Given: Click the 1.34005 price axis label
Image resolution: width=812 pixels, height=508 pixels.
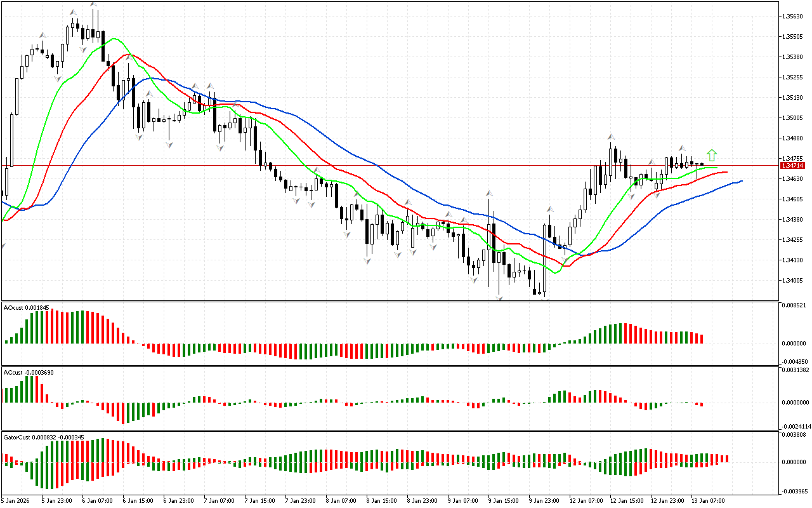Looking at the screenshot, I should click(793, 281).
